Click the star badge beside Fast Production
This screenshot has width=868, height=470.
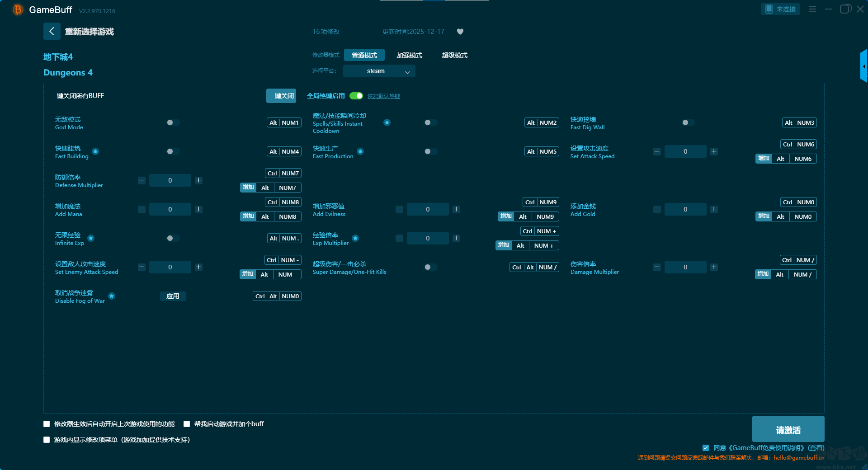point(360,151)
